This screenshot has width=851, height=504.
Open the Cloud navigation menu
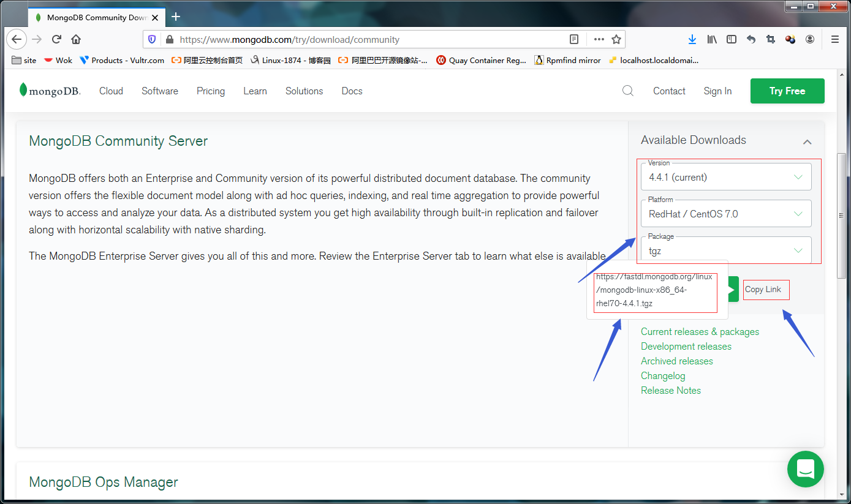(x=111, y=91)
